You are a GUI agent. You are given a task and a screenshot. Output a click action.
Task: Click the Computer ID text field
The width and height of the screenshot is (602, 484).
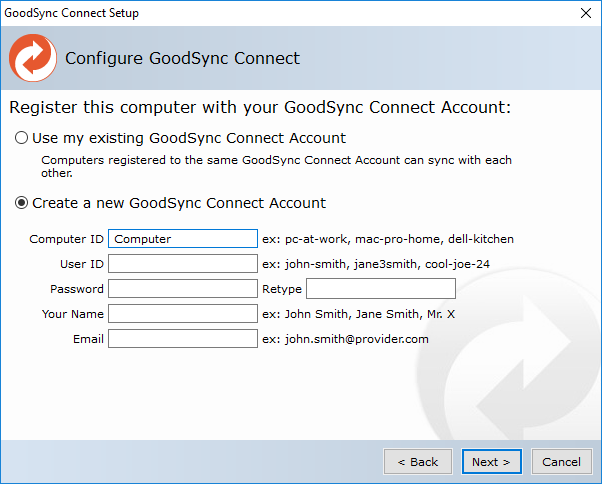pos(183,239)
